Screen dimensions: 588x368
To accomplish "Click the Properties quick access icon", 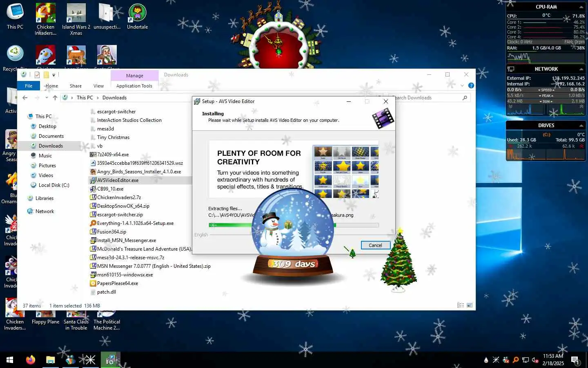I will [x=37, y=75].
